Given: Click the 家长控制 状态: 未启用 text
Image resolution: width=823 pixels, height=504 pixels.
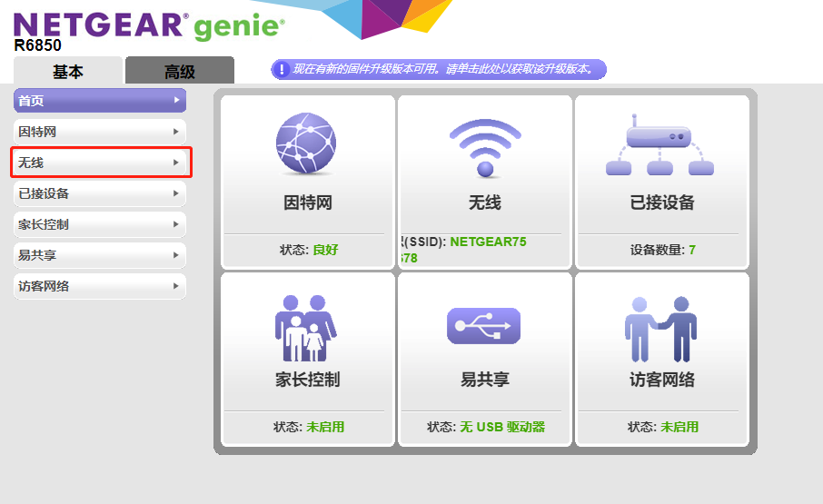Looking at the screenshot, I should click(x=309, y=427).
